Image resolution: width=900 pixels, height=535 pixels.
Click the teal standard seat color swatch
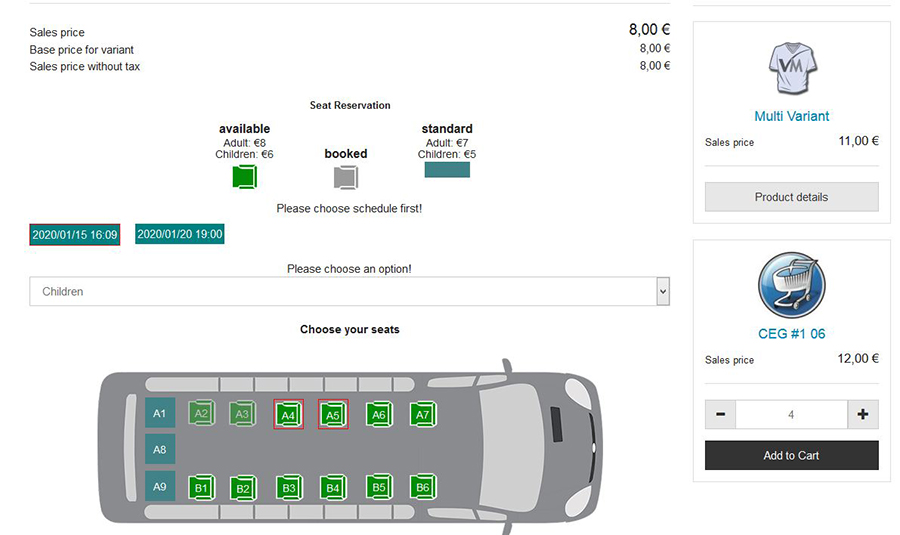pyautogui.click(x=447, y=170)
